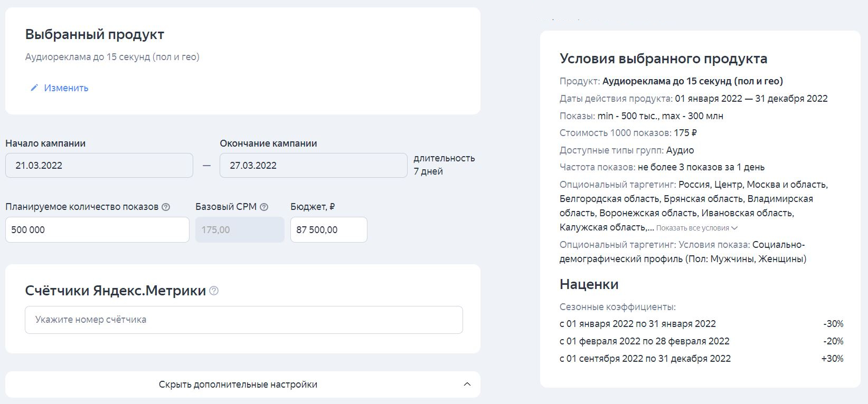Open help icon beside Счётчики Яндекс.Метрики
The height and width of the screenshot is (404, 868).
[x=214, y=291]
